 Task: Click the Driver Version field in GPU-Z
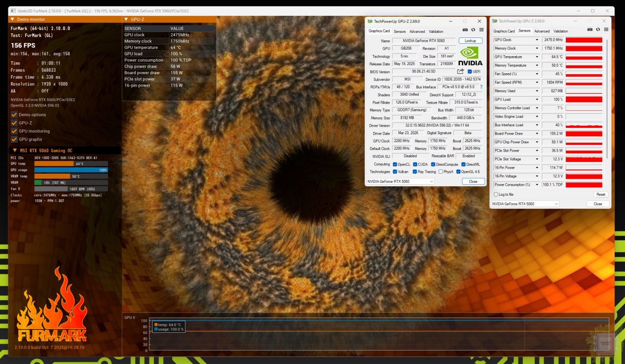[x=437, y=125]
